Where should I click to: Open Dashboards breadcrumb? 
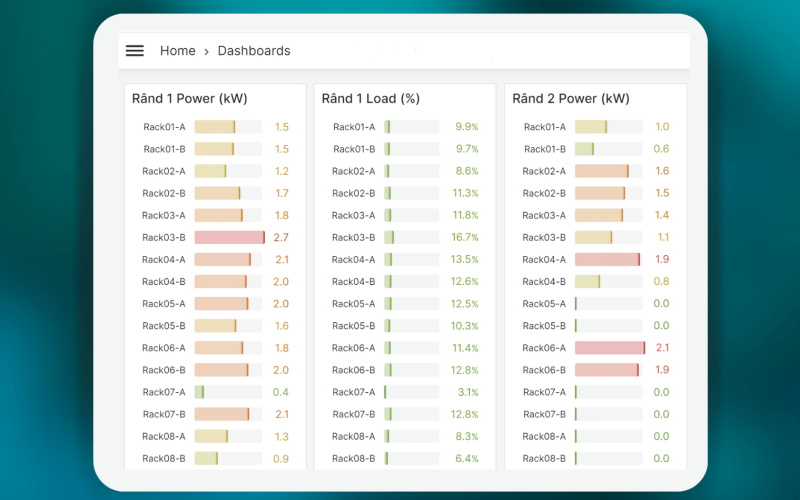pyautogui.click(x=254, y=51)
